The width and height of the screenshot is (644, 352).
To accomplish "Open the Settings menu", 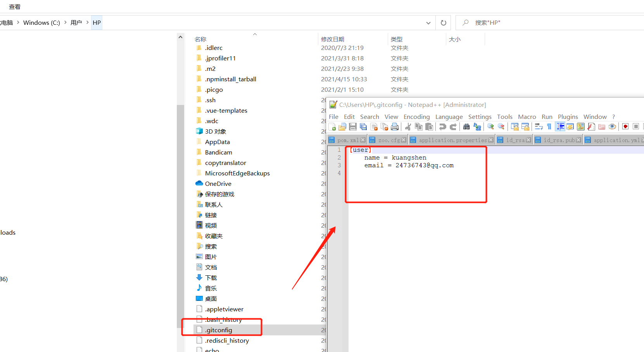I will [x=480, y=117].
